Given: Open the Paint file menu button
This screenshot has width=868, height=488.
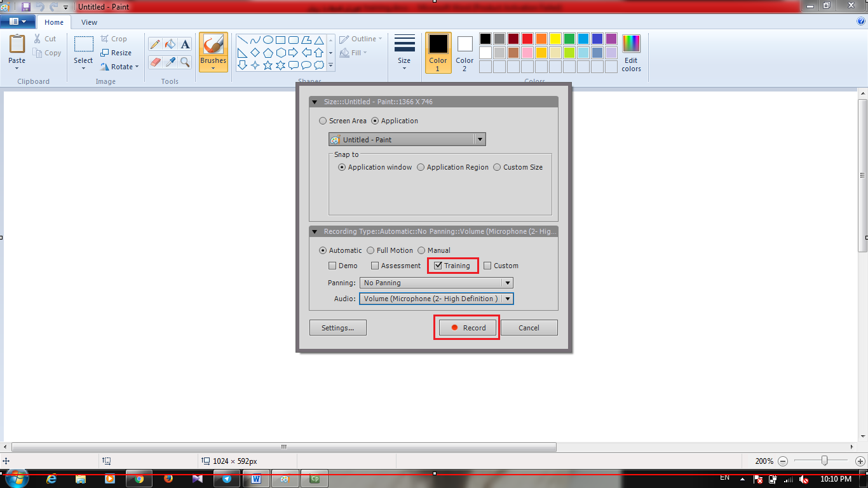Looking at the screenshot, I should coord(18,22).
